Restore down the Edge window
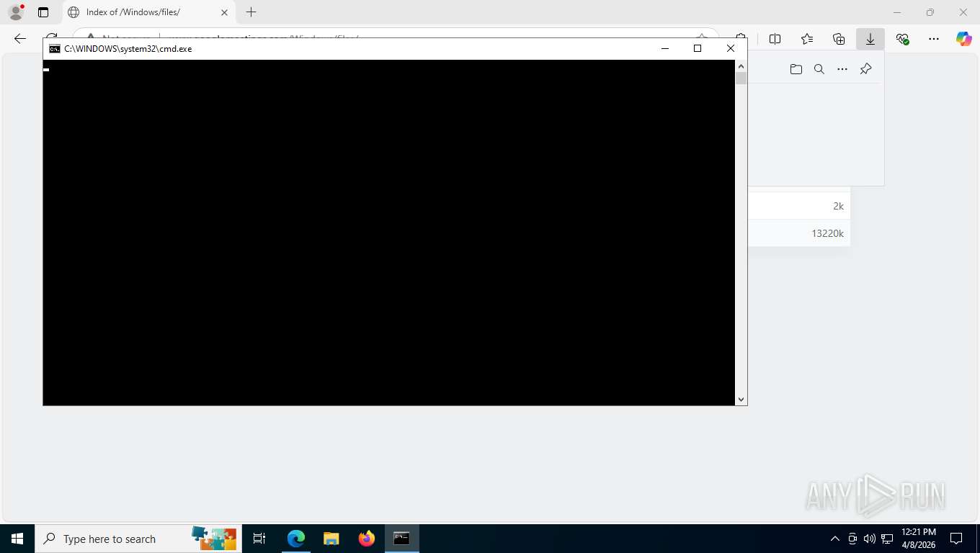This screenshot has width=980, height=553. point(930,12)
